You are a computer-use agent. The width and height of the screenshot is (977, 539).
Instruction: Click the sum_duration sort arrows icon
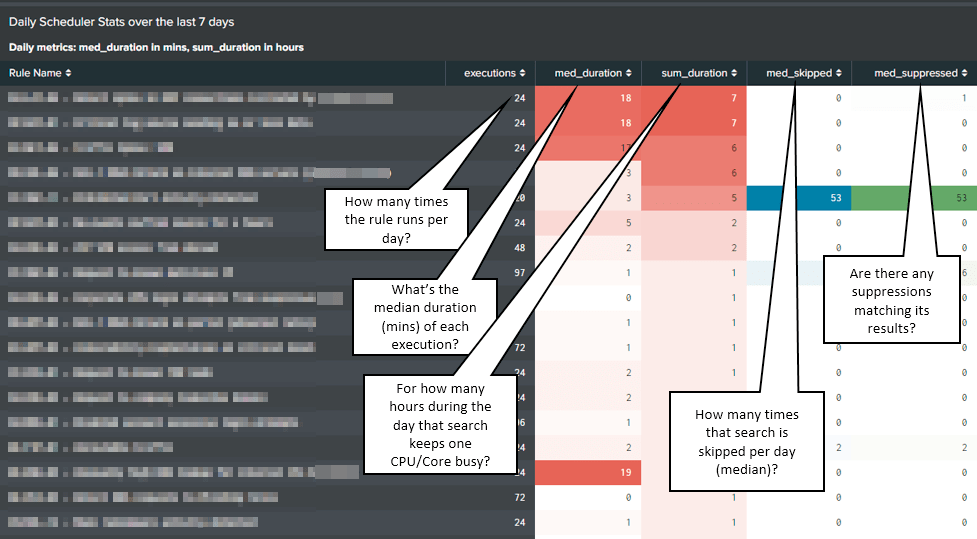(734, 73)
